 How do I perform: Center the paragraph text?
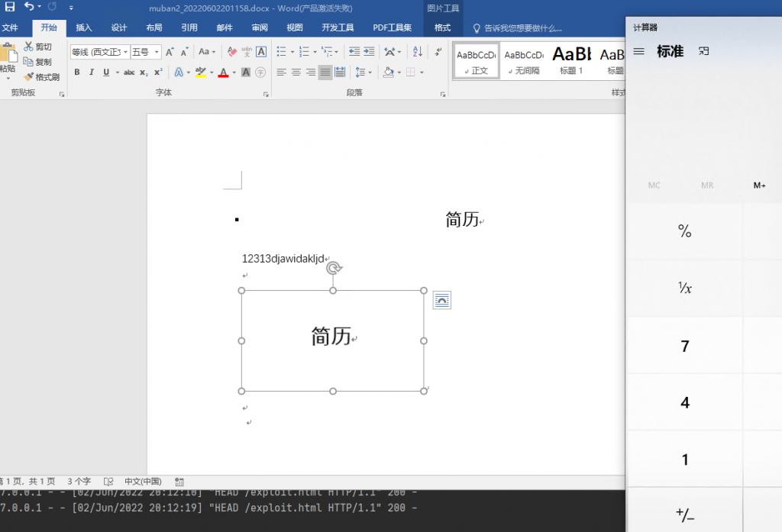296,73
